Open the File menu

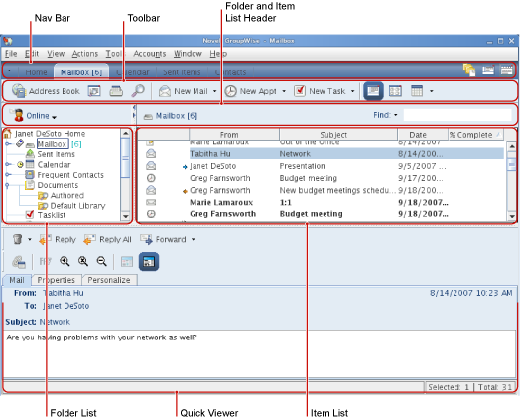pos(11,54)
